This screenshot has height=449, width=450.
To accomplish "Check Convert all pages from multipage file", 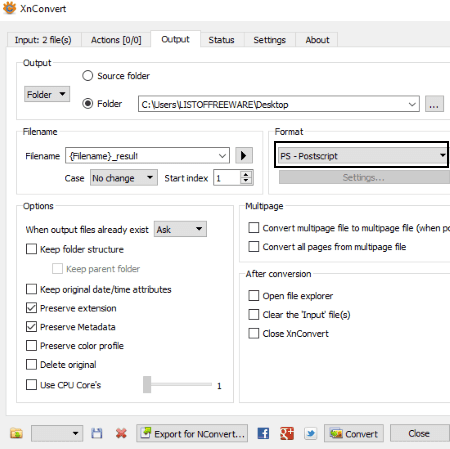I will 254,246.
